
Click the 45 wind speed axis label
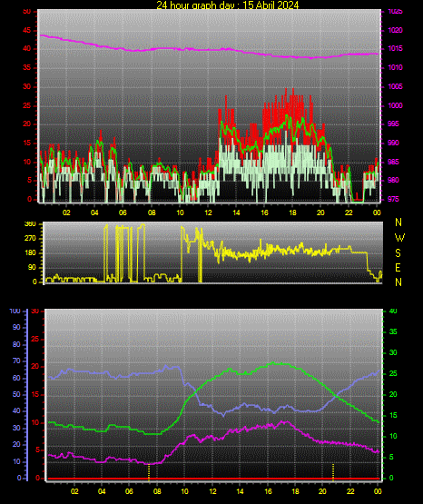click(26, 31)
